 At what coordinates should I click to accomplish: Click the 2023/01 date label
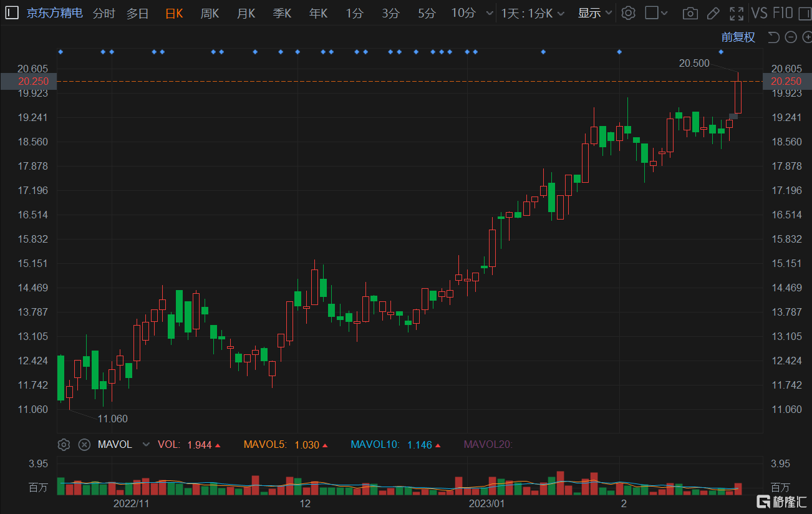pyautogui.click(x=486, y=503)
